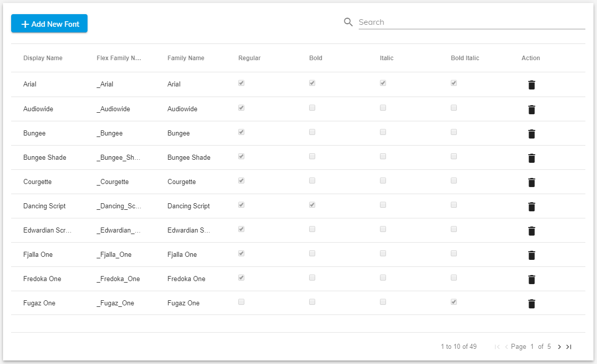
Task: Select the _Audiowide flex family cell
Action: (x=113, y=109)
